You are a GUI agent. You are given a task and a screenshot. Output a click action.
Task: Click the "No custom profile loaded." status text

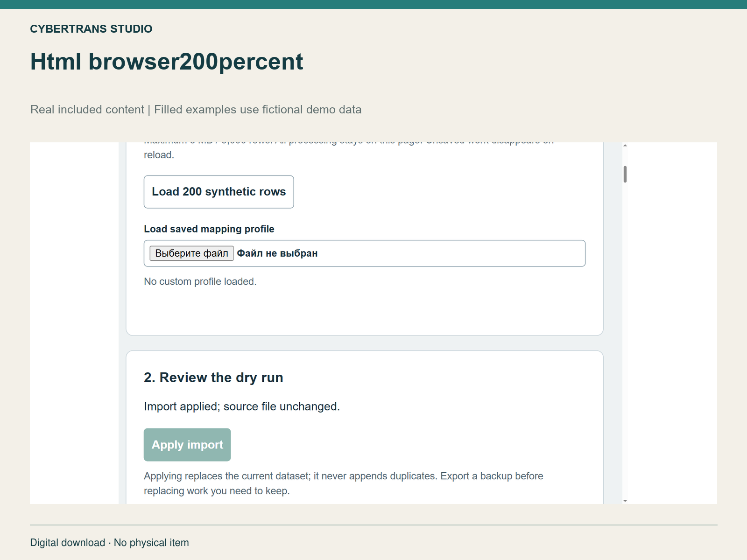coord(200,281)
